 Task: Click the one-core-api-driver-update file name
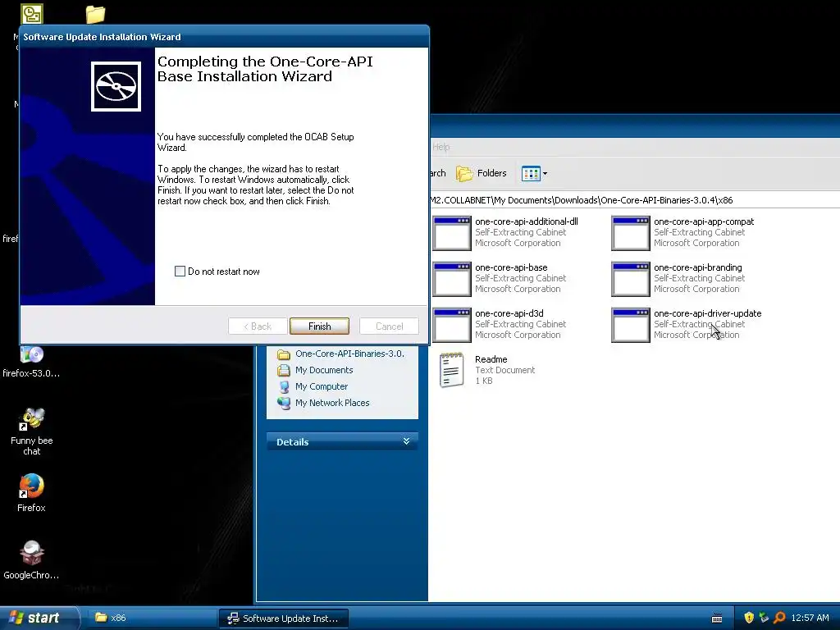(707, 313)
